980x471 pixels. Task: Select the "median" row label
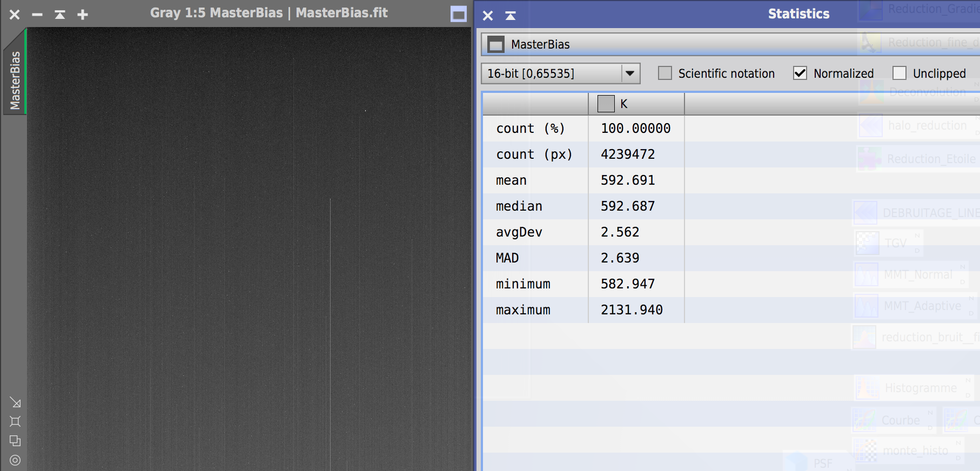pyautogui.click(x=519, y=206)
